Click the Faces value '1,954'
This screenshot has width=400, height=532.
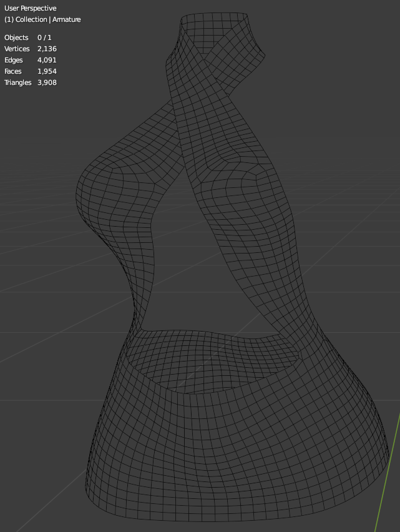pos(47,71)
